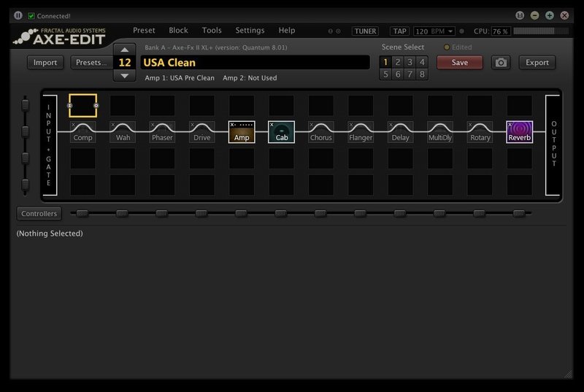Open the Tools menu
This screenshot has height=392, width=584.
(212, 31)
